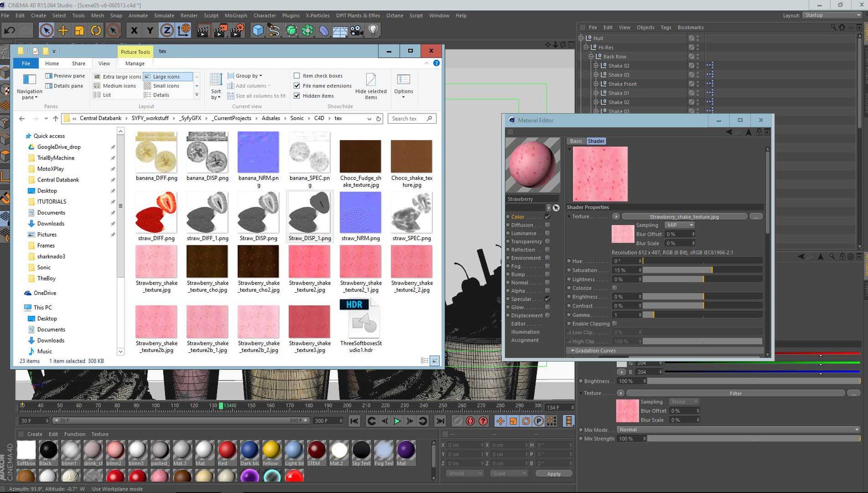The height and width of the screenshot is (493, 868).
Task: Check the Item check boxes option
Action: pos(297,76)
